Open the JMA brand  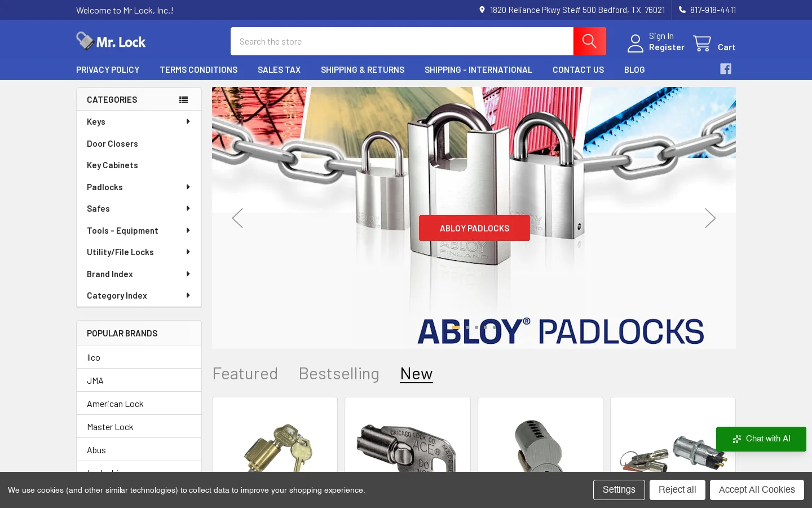[95, 380]
